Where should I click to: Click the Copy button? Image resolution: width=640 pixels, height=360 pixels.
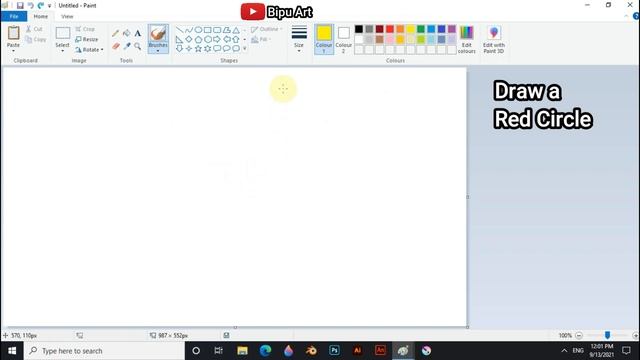[36, 40]
